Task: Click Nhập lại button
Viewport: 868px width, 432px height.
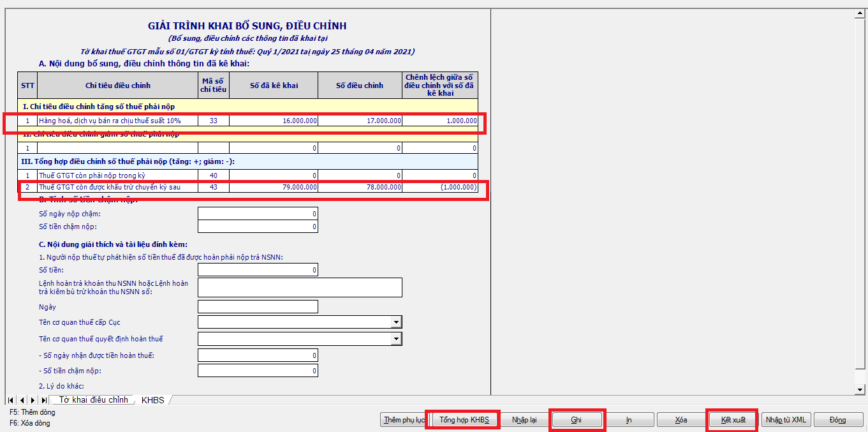Action: pos(524,420)
